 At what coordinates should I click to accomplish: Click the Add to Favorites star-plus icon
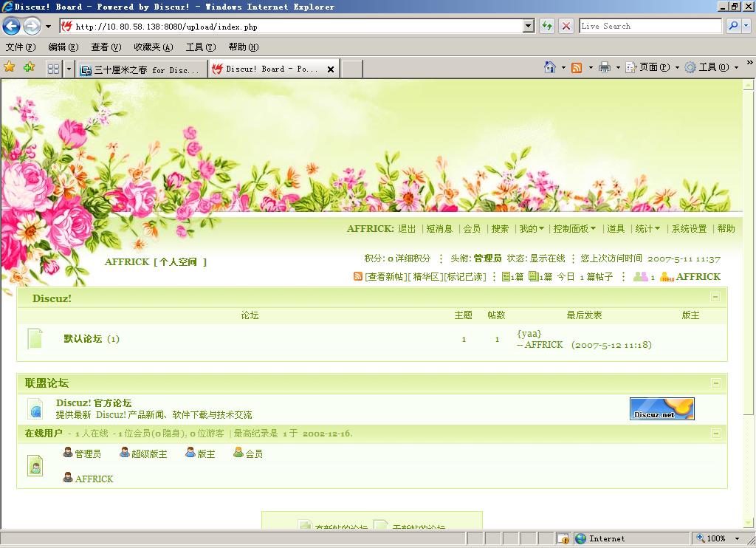pos(29,67)
